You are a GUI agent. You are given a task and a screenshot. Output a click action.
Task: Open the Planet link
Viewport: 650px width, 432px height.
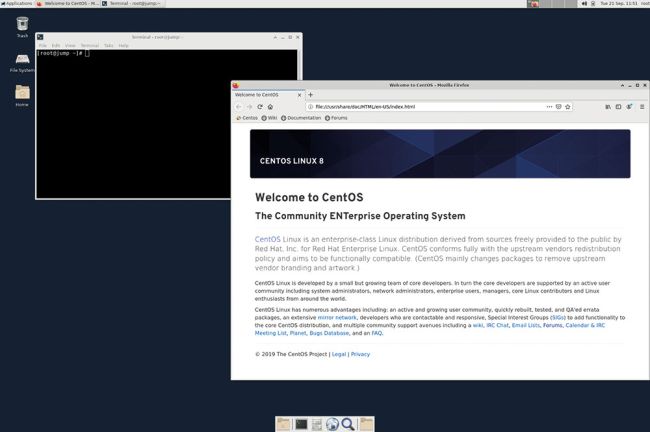click(298, 333)
